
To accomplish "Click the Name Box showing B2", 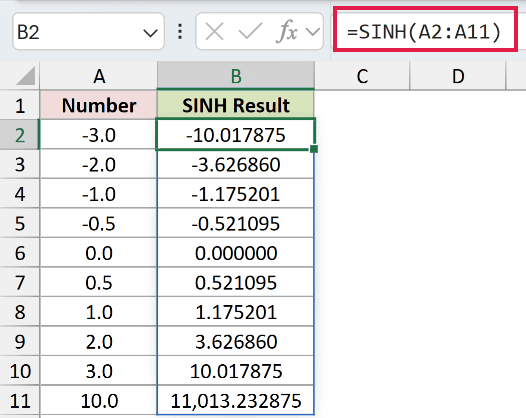I will pyautogui.click(x=89, y=32).
